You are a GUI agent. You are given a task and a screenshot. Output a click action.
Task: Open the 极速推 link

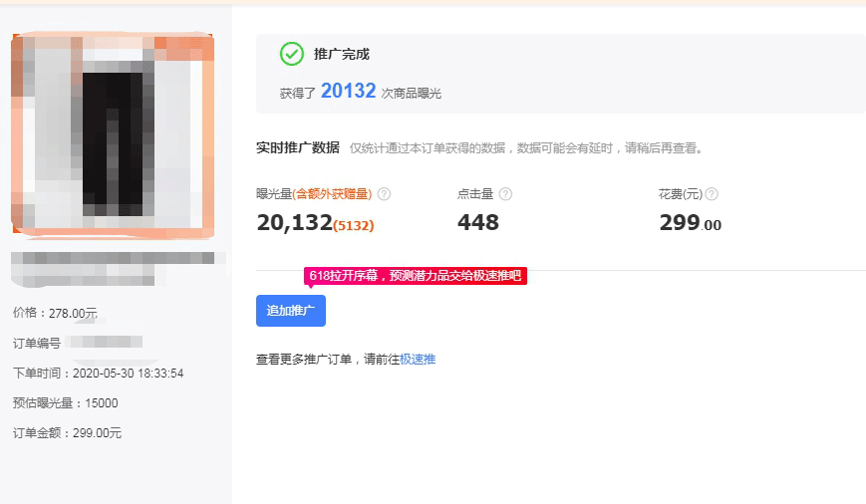(418, 360)
